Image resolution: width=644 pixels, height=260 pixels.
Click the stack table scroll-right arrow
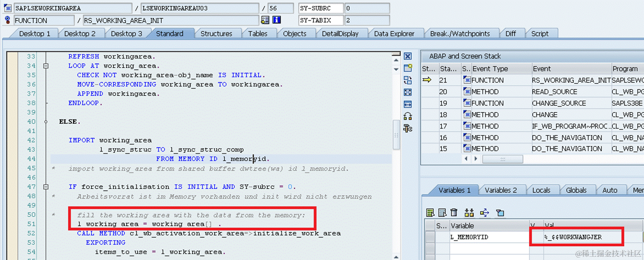[475, 159]
